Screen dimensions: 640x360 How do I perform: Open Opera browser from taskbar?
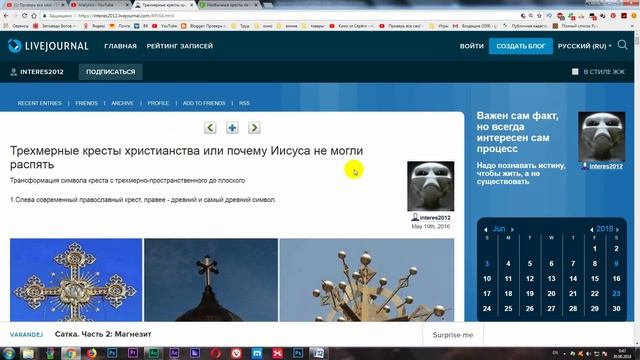pyautogui.click(x=216, y=353)
